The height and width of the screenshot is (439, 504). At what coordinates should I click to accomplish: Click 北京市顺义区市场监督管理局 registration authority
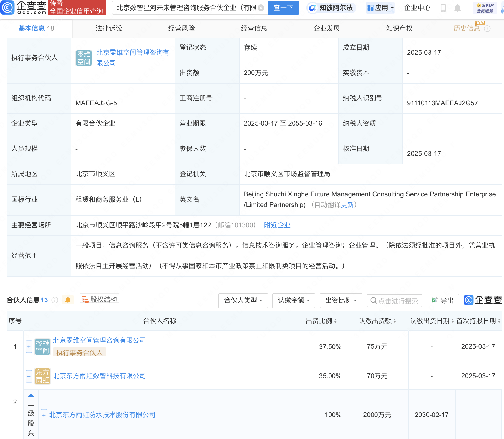(287, 174)
